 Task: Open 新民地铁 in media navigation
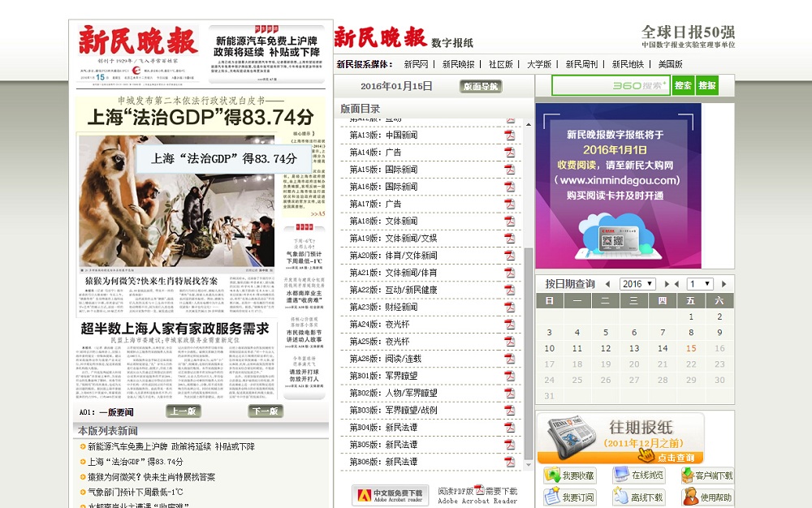[628, 64]
